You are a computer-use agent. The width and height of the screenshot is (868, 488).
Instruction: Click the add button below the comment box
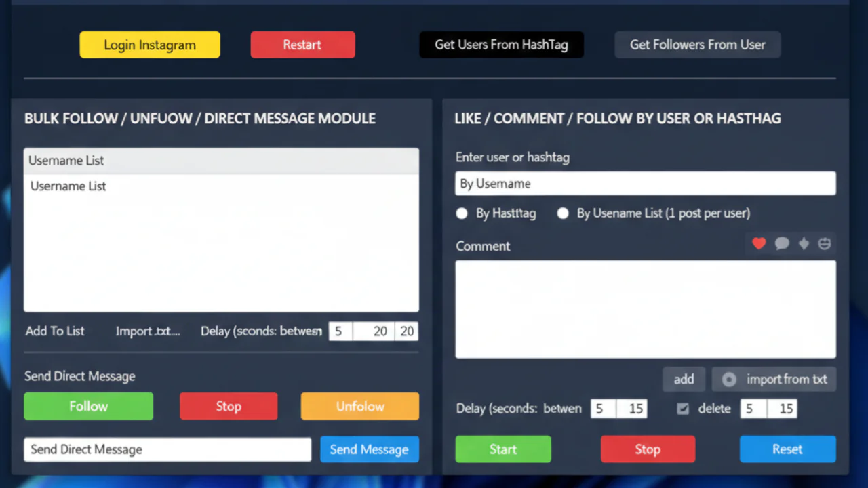(684, 379)
